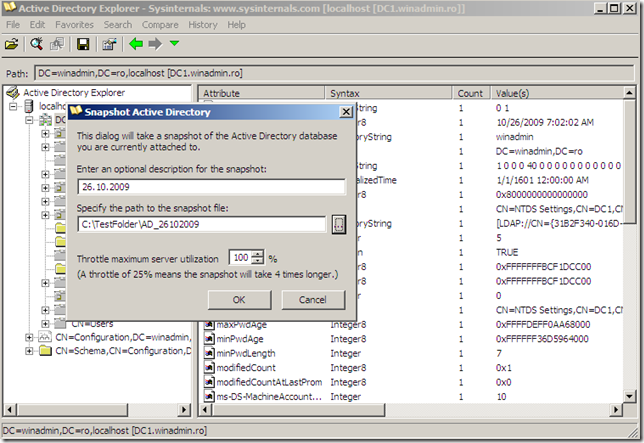The height and width of the screenshot is (443, 644).
Task: Expand the CN=Configuration tree node
Action: point(29,337)
